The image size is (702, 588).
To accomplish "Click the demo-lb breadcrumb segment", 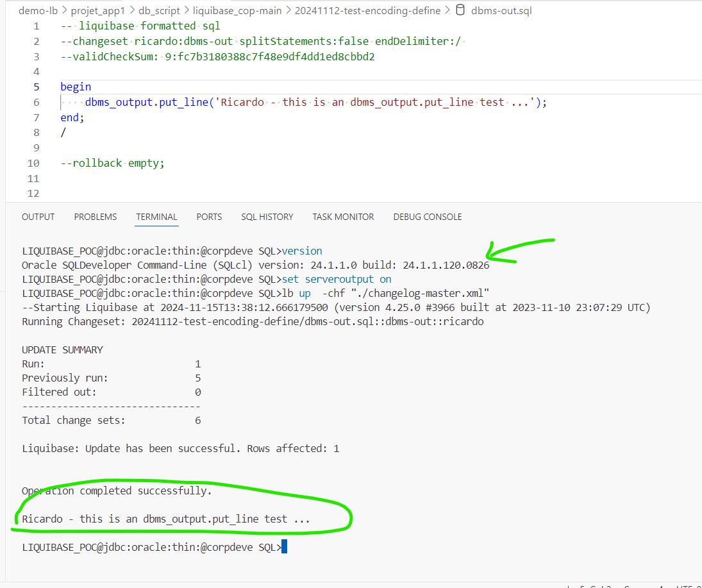I will (38, 11).
